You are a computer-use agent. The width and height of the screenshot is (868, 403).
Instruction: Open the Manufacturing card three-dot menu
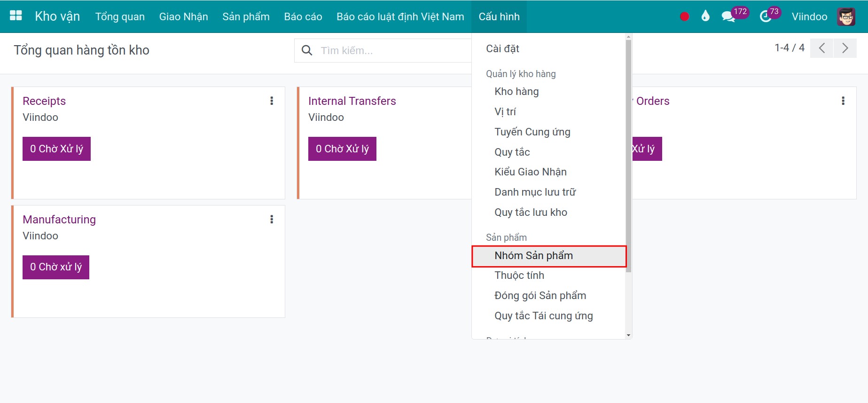272,219
